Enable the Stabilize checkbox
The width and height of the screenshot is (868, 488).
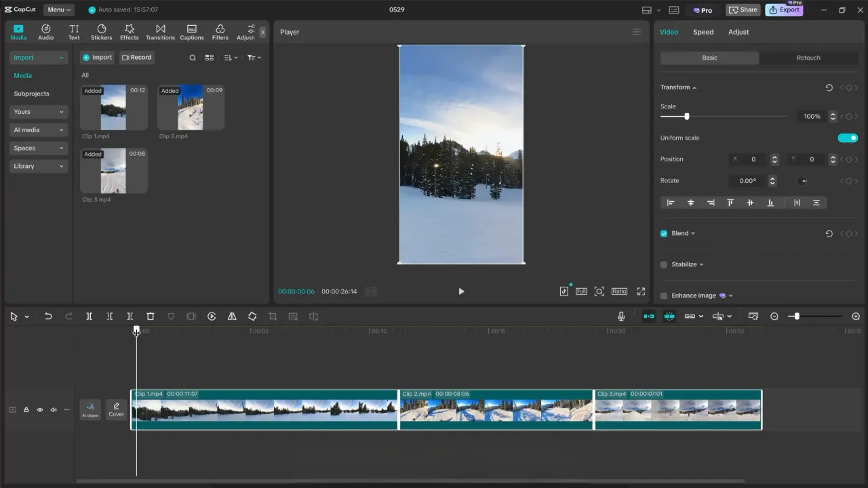coord(664,264)
